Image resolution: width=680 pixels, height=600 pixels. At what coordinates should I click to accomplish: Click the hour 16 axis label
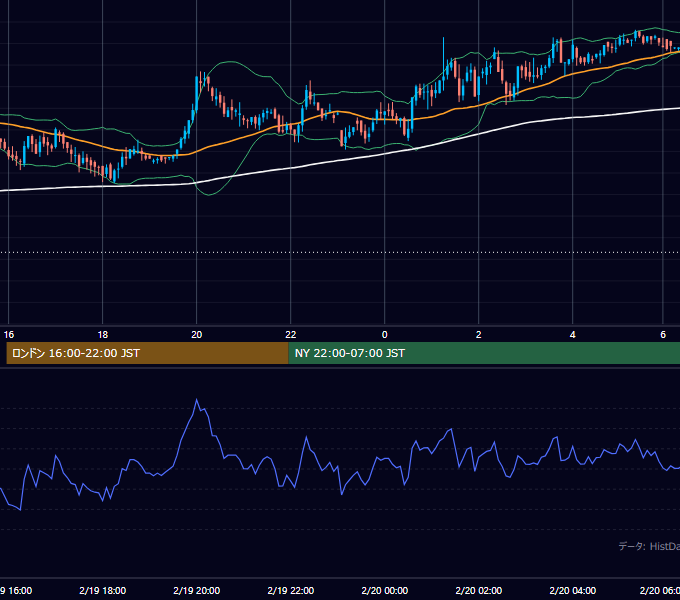tap(9, 335)
